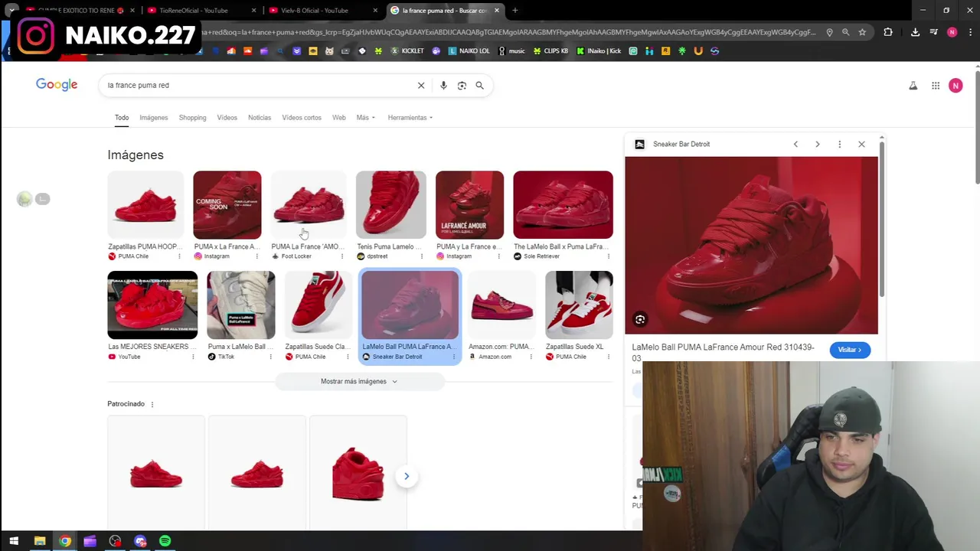Screen dimensions: 980x551
Task: Open a new Chrome tab with the plus icon
Action: 515,10
